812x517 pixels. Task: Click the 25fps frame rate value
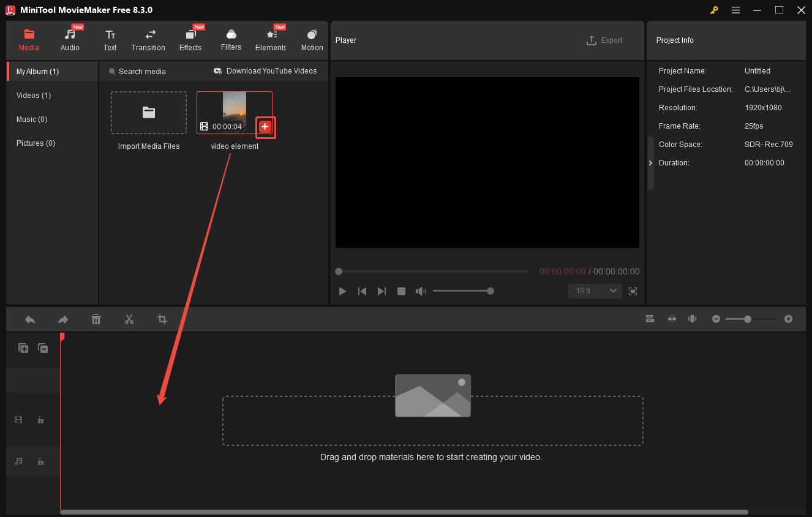[x=754, y=126]
